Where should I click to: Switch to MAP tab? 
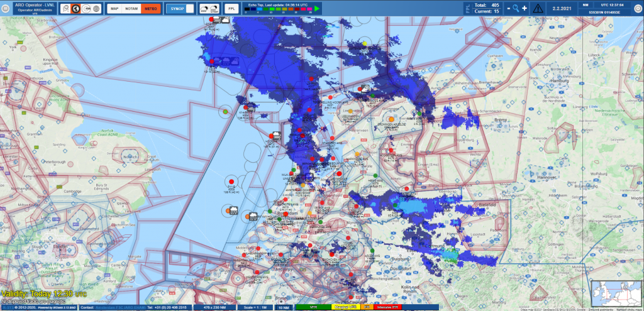[114, 9]
